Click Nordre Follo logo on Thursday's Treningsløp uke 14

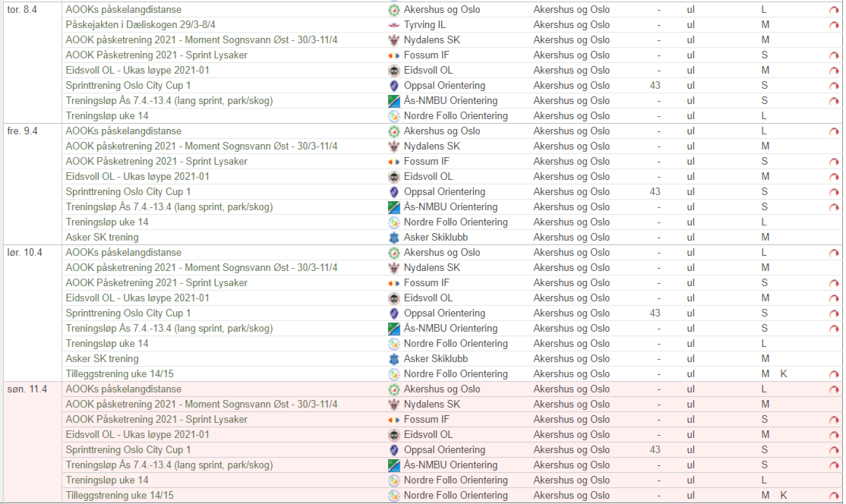tap(393, 116)
